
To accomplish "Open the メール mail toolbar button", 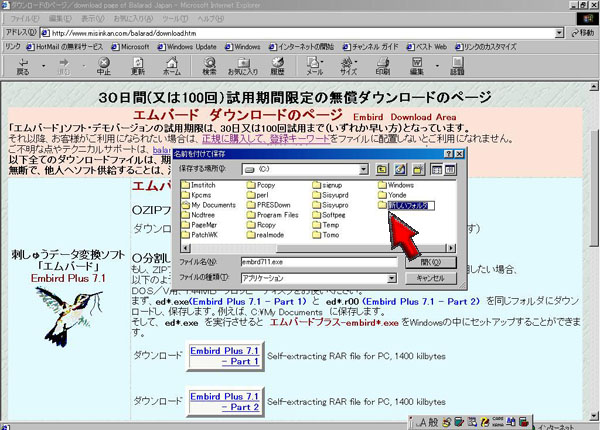I will 315,66.
